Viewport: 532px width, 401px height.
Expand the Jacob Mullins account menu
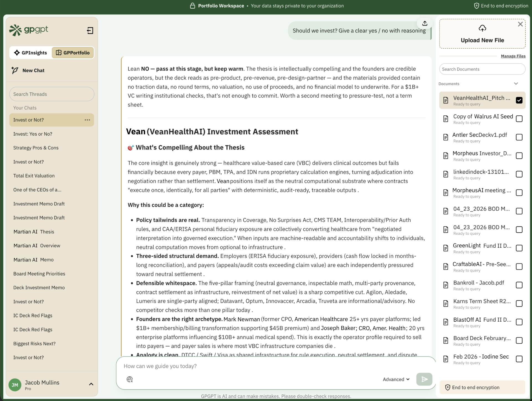tap(91, 384)
